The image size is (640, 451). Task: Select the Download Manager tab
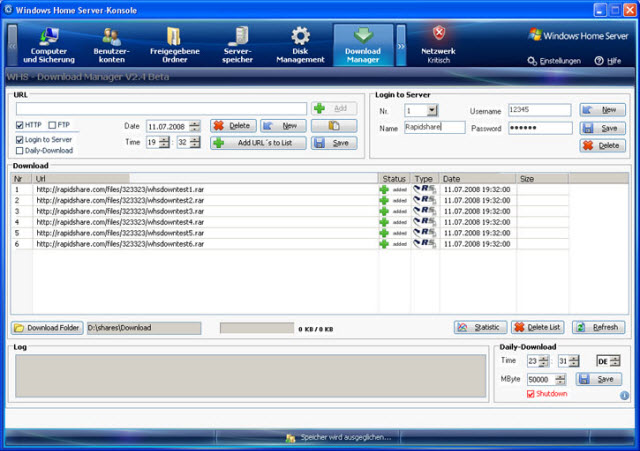[363, 45]
